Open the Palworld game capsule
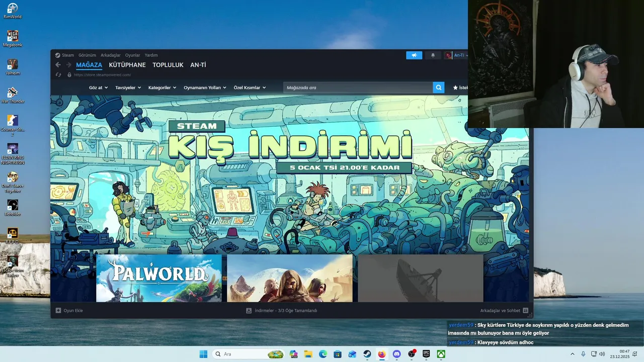Image resolution: width=644 pixels, height=362 pixels. point(159,278)
